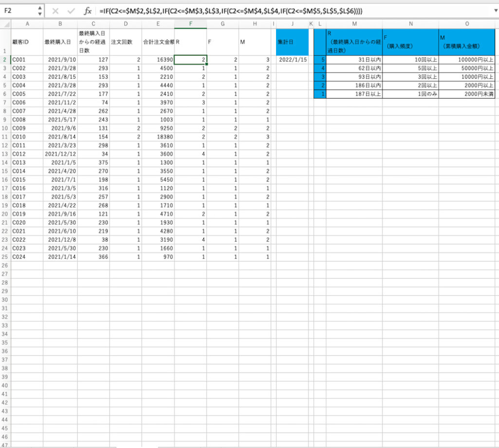Select the column F header
Viewport: 499px width, 448px height.
coord(190,24)
